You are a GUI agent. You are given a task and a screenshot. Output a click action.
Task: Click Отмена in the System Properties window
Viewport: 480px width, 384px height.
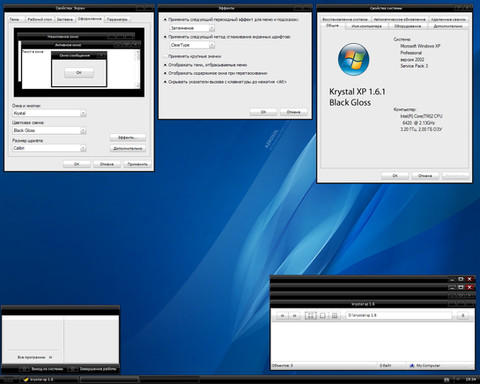pyautogui.click(x=425, y=175)
